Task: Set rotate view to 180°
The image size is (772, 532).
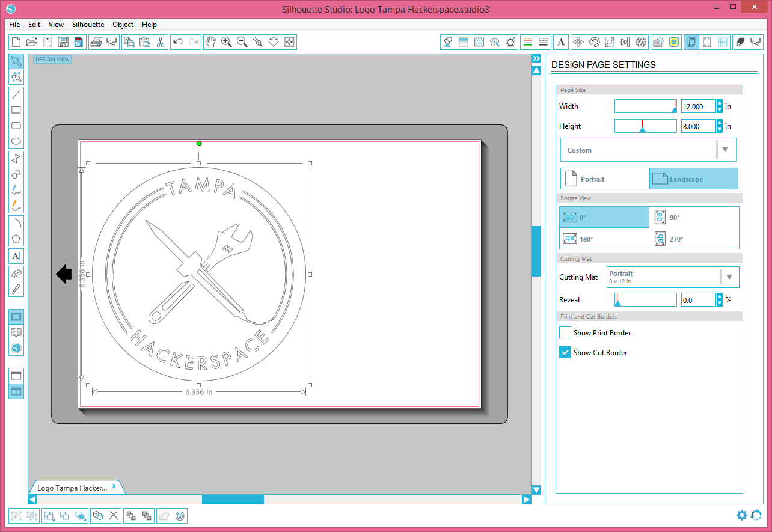Action: pos(604,239)
